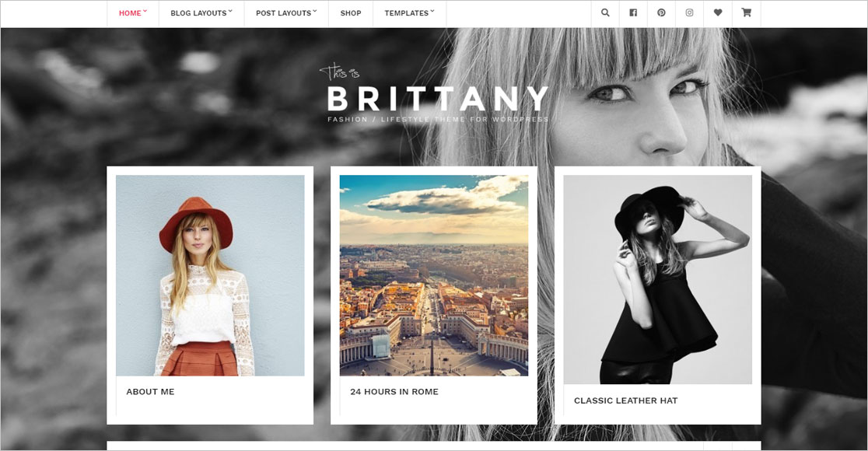
Task: Select the black hat model photo
Action: coord(658,280)
